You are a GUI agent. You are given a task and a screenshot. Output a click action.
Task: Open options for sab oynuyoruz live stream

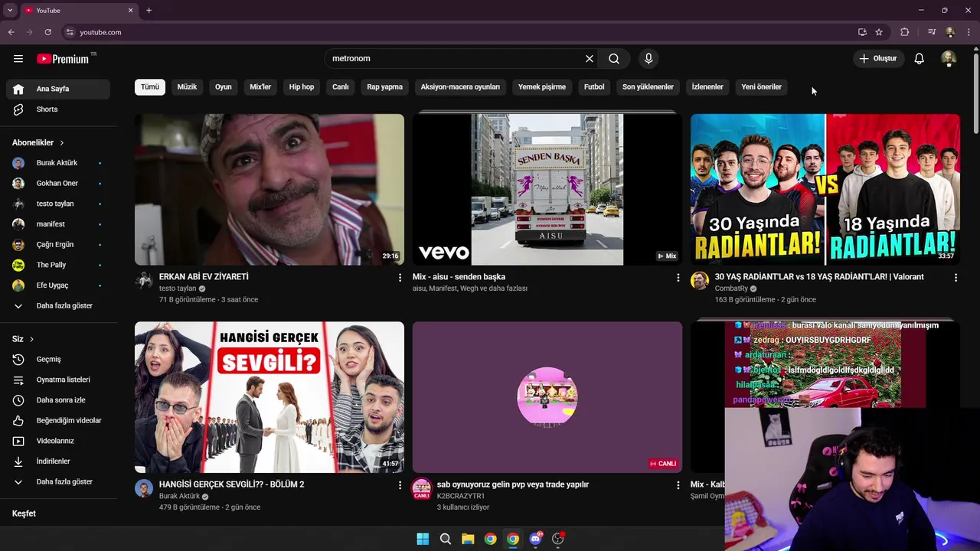(x=678, y=485)
